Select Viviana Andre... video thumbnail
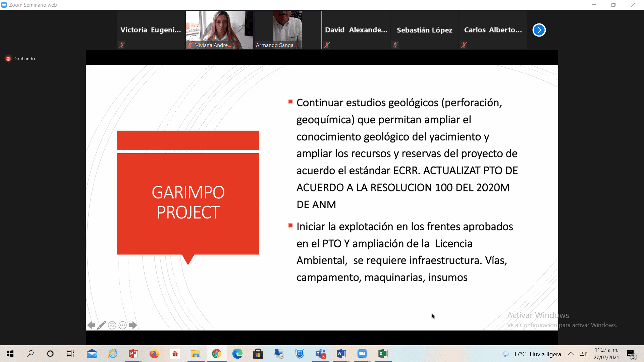This screenshot has width=644, height=362. [219, 30]
